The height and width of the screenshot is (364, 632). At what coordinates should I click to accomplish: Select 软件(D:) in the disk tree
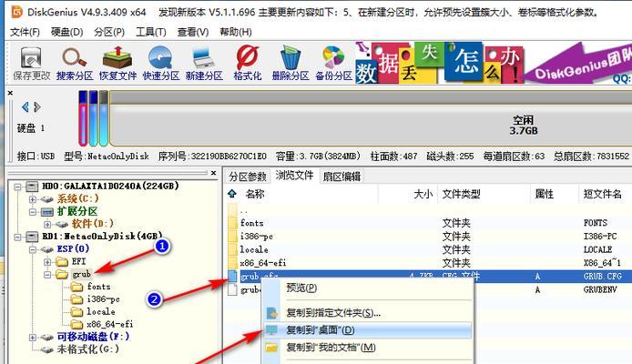[93, 224]
